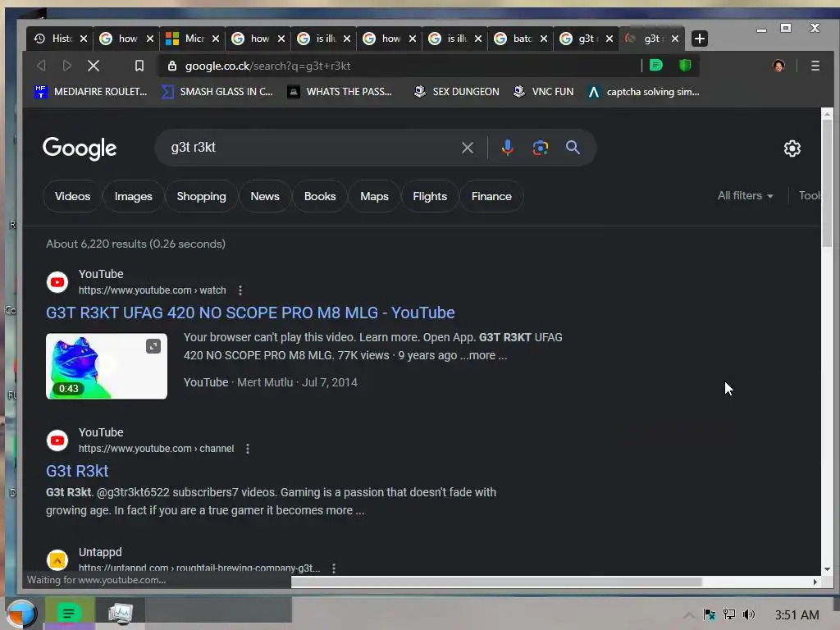840x630 pixels.
Task: Search by image with Google Lens icon
Action: (x=540, y=148)
